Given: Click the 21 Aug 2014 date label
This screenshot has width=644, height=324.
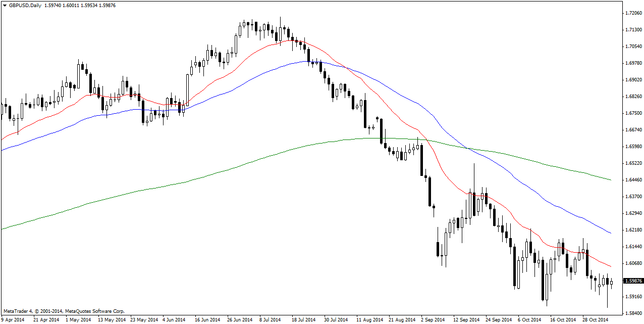Looking at the screenshot, I should pyautogui.click(x=402, y=319).
